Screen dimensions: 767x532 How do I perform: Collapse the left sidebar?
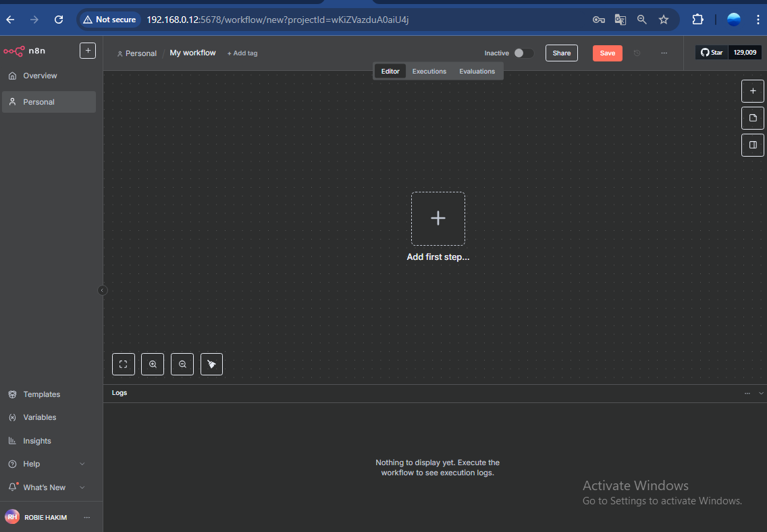coord(103,290)
